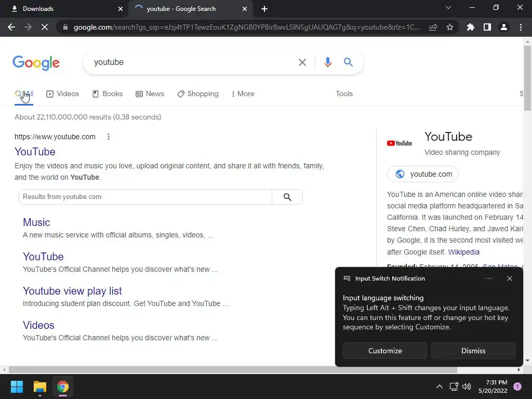This screenshot has height=399, width=532.
Task: Click the Google logo
Action: 36,63
